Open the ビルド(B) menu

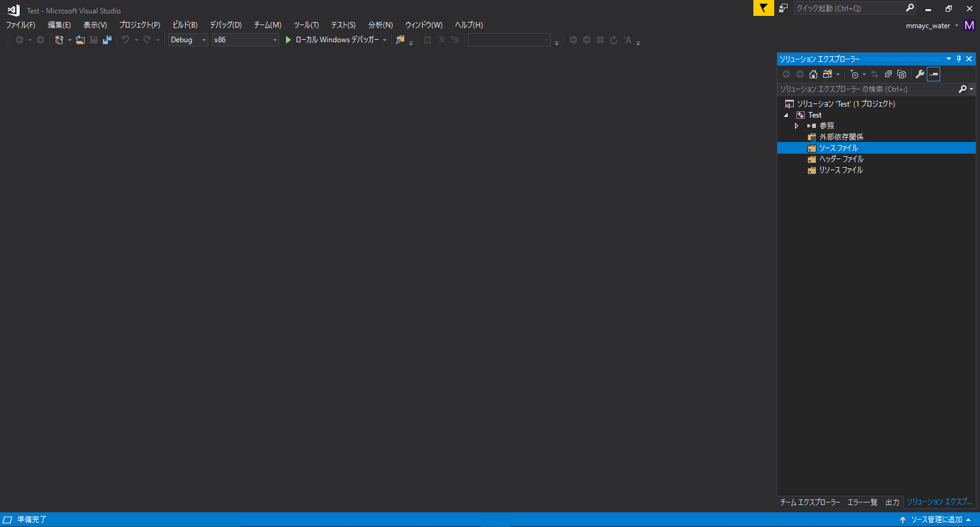(x=185, y=25)
